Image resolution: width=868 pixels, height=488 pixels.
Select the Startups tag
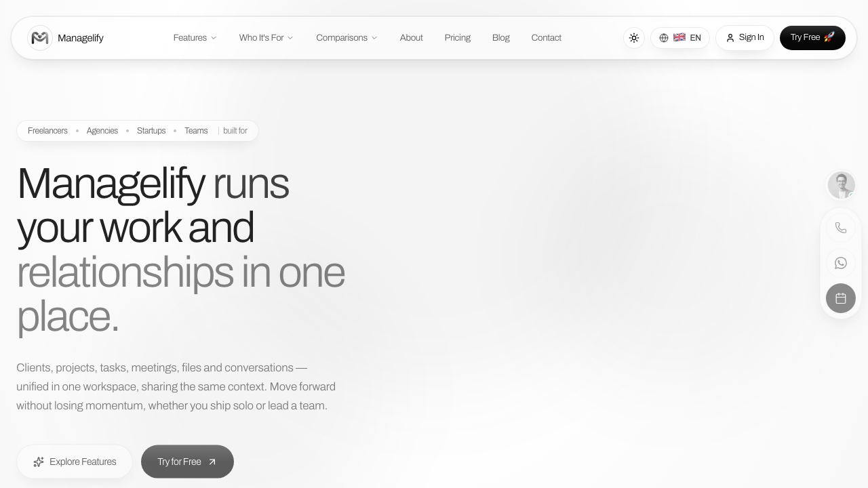(x=151, y=131)
